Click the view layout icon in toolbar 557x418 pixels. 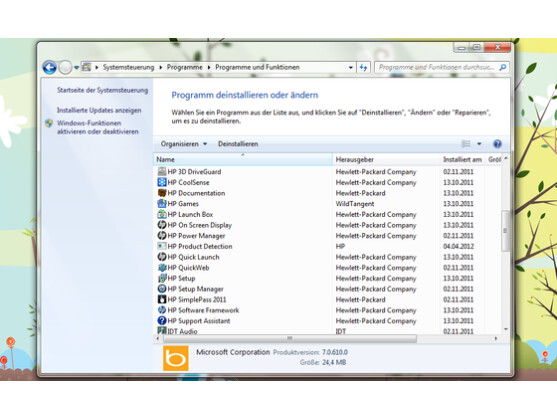click(x=466, y=144)
